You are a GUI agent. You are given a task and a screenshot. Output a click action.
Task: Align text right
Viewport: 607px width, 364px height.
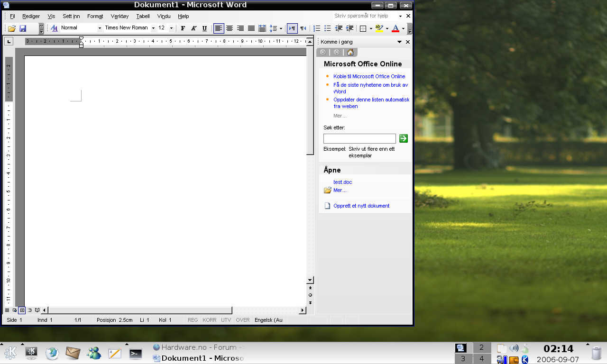point(240,28)
